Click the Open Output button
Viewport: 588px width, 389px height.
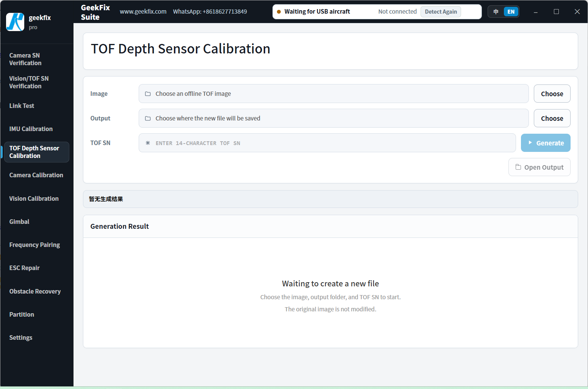point(540,167)
